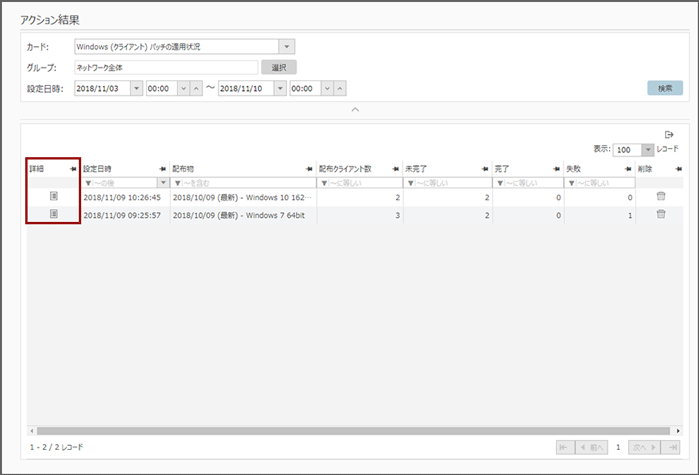Expand the 表示 record count dropdown
Image resolution: width=699 pixels, height=475 pixels.
(x=648, y=149)
